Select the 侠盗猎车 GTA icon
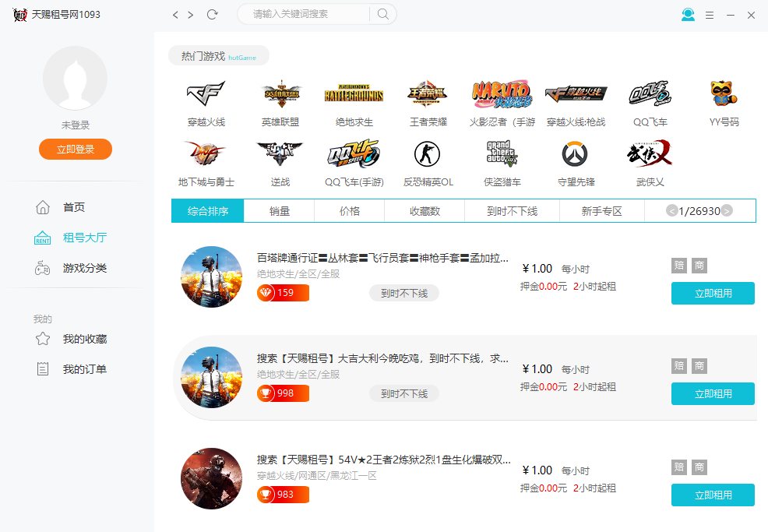 [502, 153]
